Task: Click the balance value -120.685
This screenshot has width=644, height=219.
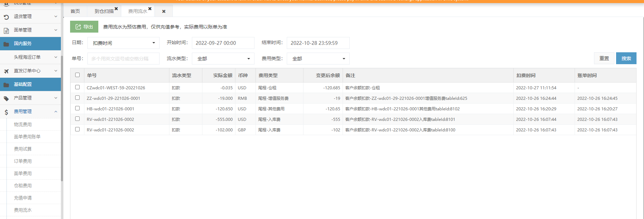Action: tap(332, 88)
